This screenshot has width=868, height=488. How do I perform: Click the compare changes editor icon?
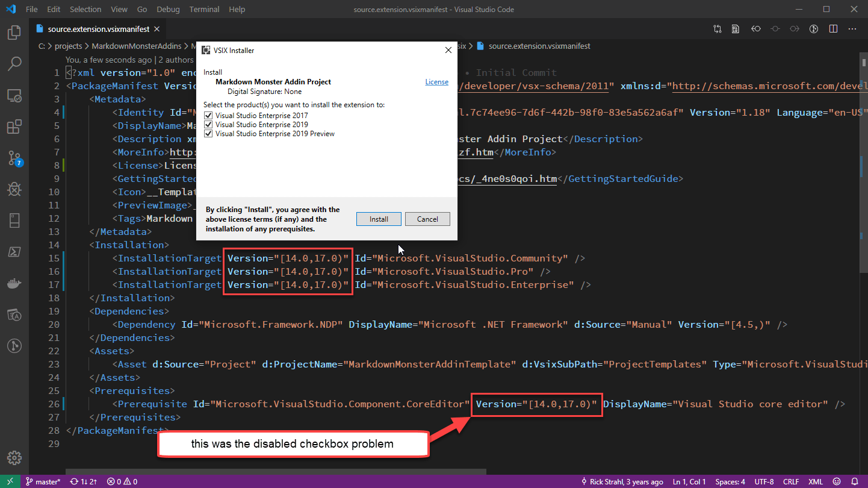(718, 28)
